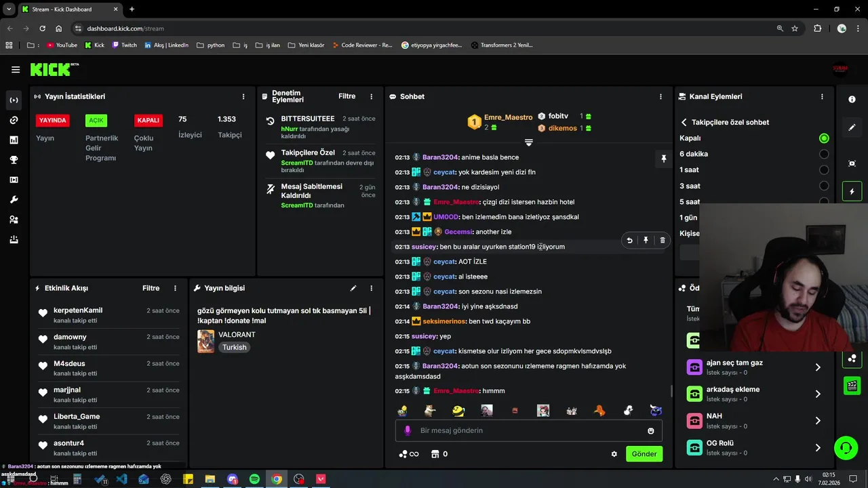Open Discord from the taskbar
The image size is (868, 488).
click(x=233, y=479)
